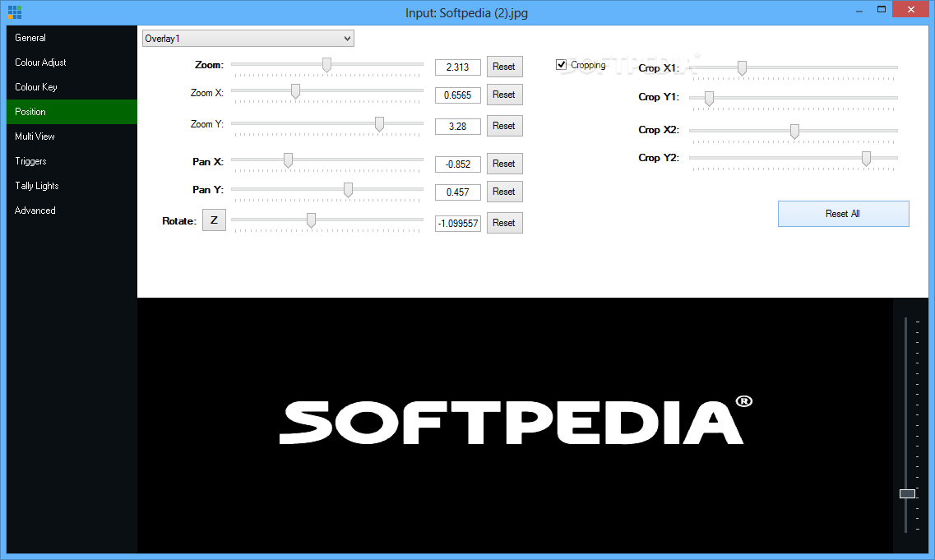The image size is (935, 560).
Task: Close the Input window
Action: click(910, 10)
